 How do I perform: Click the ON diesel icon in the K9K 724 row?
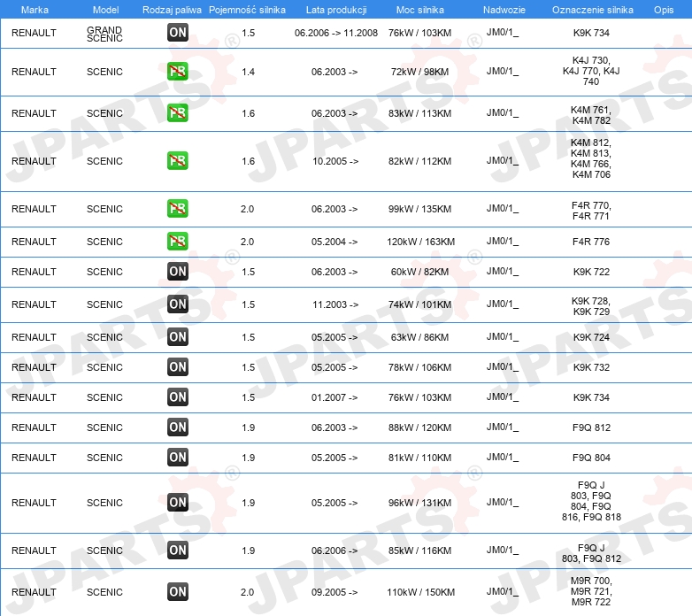(x=178, y=336)
